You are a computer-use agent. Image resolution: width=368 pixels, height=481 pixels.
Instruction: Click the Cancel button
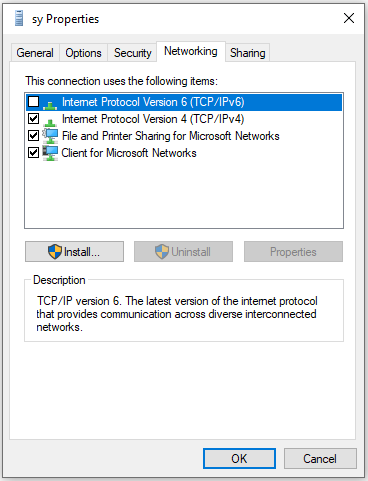pyautogui.click(x=320, y=459)
